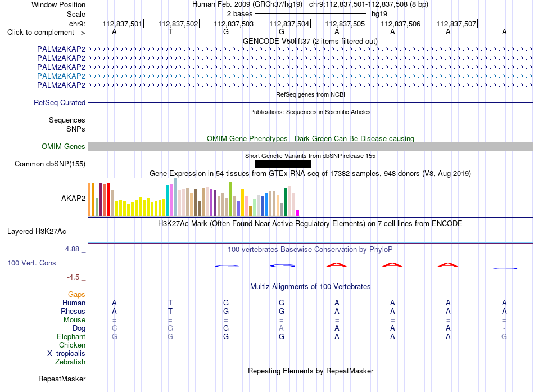Viewport: 534px width, 392px height.
Task: Click base T in the ruler sequence
Action: (x=170, y=32)
